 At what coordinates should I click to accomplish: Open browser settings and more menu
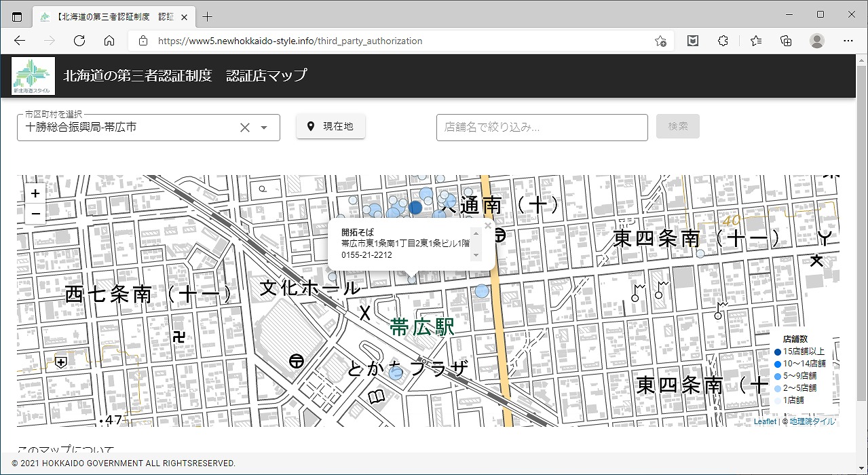848,41
